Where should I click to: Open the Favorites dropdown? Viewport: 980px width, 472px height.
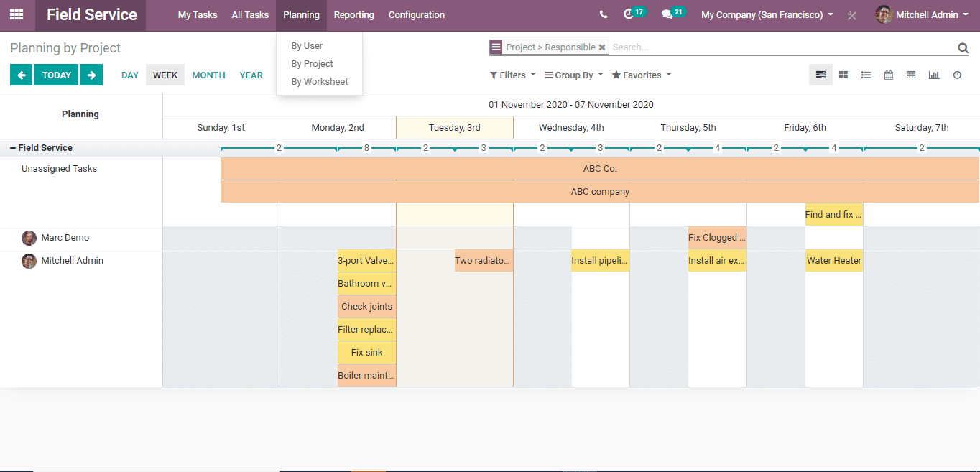641,75
